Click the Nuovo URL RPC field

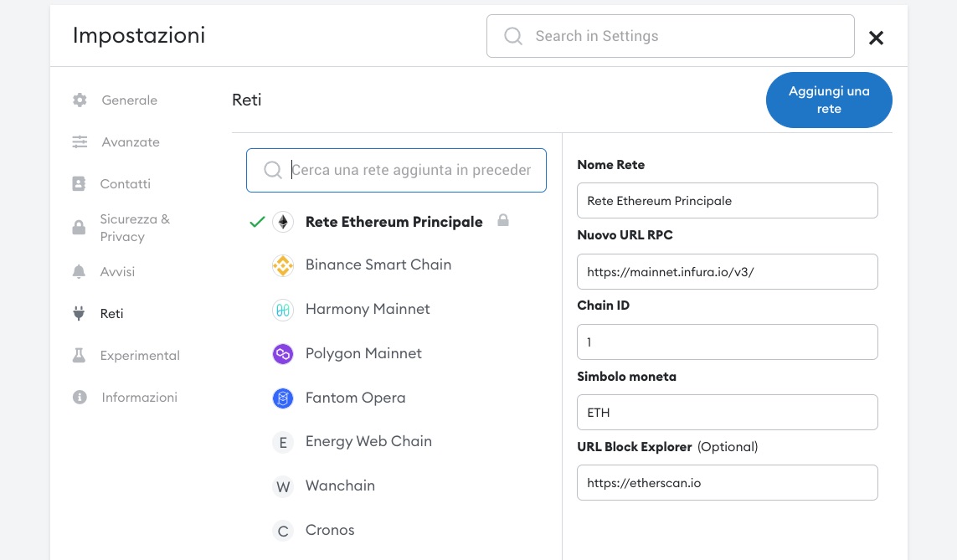tap(727, 271)
